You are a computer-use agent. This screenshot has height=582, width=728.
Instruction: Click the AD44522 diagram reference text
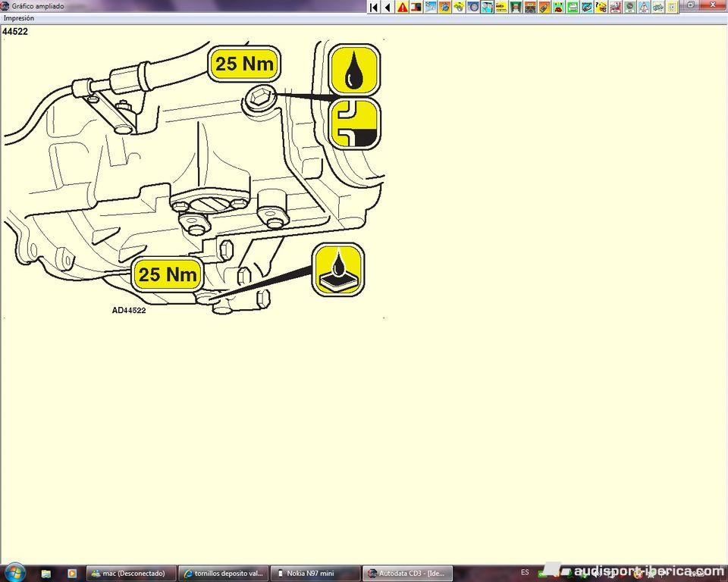129,311
